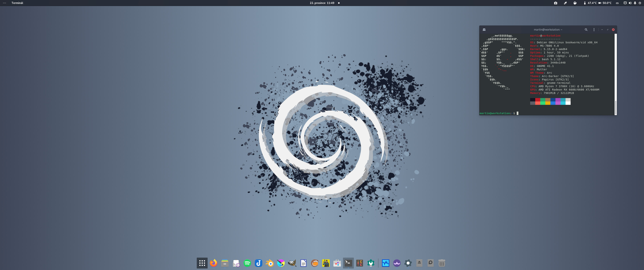Open the terminal three-dot hamburger menu

pyautogui.click(x=594, y=30)
